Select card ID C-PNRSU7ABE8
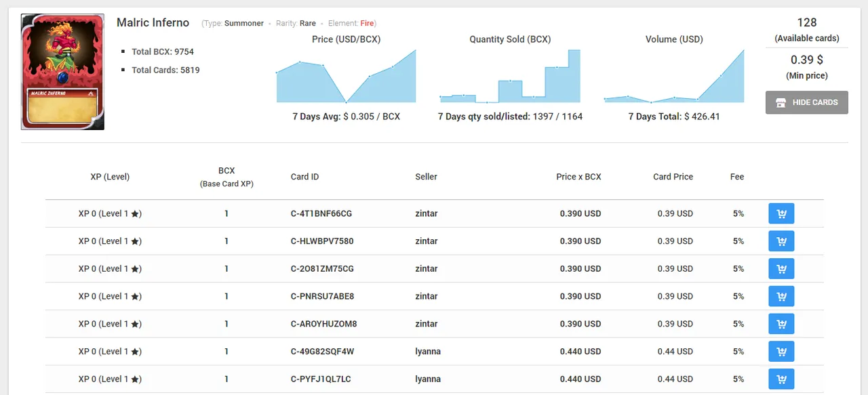This screenshot has height=395, width=868. click(x=322, y=296)
